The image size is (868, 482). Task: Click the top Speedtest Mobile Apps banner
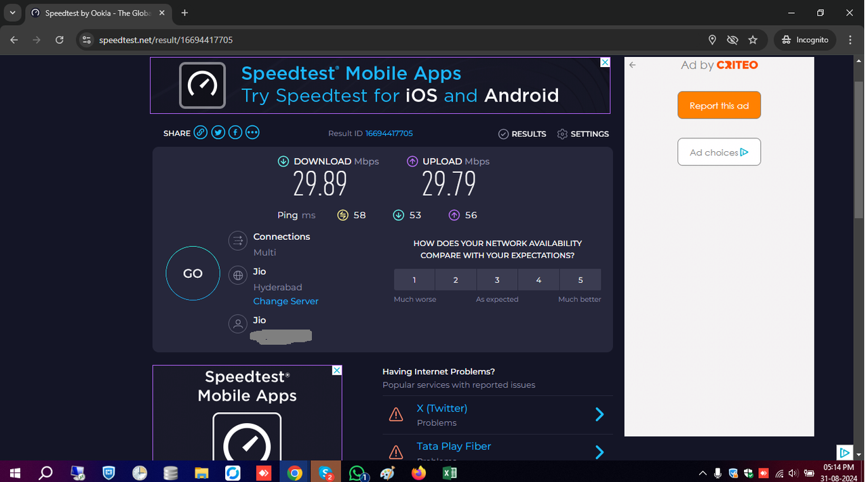pos(380,85)
